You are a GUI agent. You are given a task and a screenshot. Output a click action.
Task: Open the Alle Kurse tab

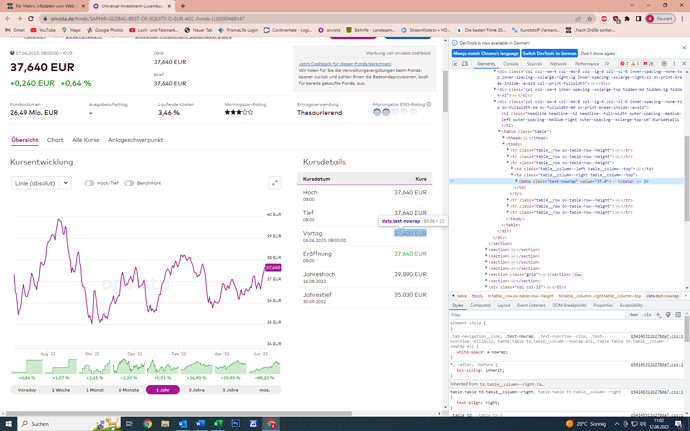(85, 140)
